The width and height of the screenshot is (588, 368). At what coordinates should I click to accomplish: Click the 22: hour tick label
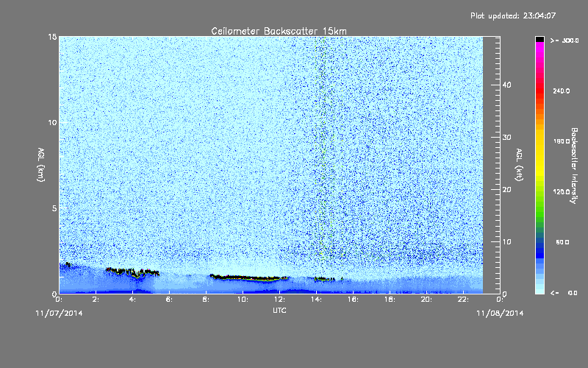pyautogui.click(x=463, y=300)
